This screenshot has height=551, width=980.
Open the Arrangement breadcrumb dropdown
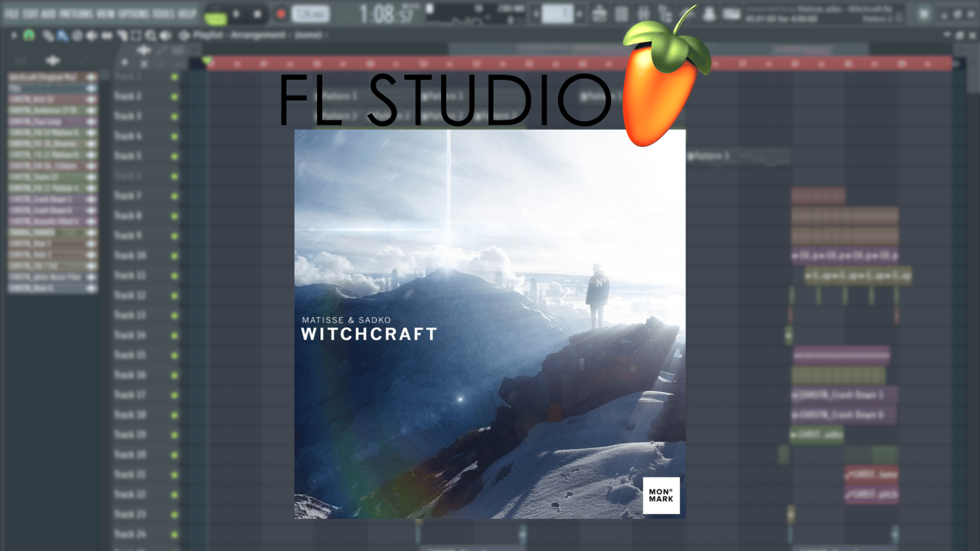tap(258, 35)
